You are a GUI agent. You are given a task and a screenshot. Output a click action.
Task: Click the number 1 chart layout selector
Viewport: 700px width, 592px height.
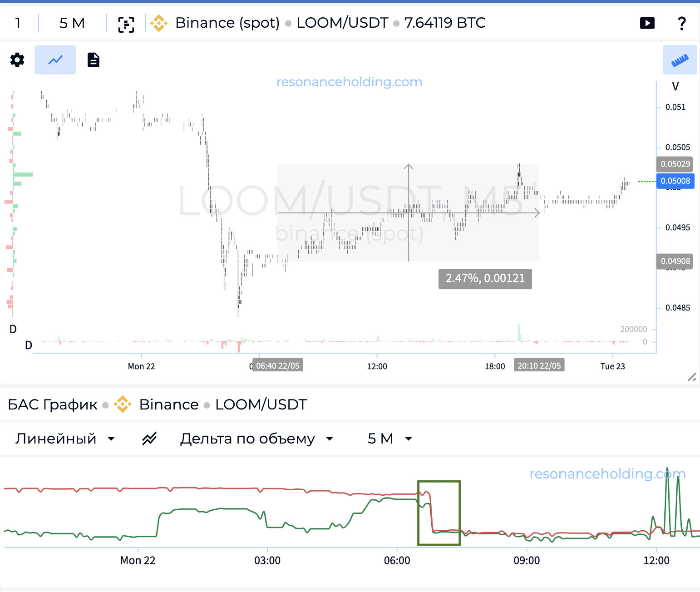coord(18,23)
